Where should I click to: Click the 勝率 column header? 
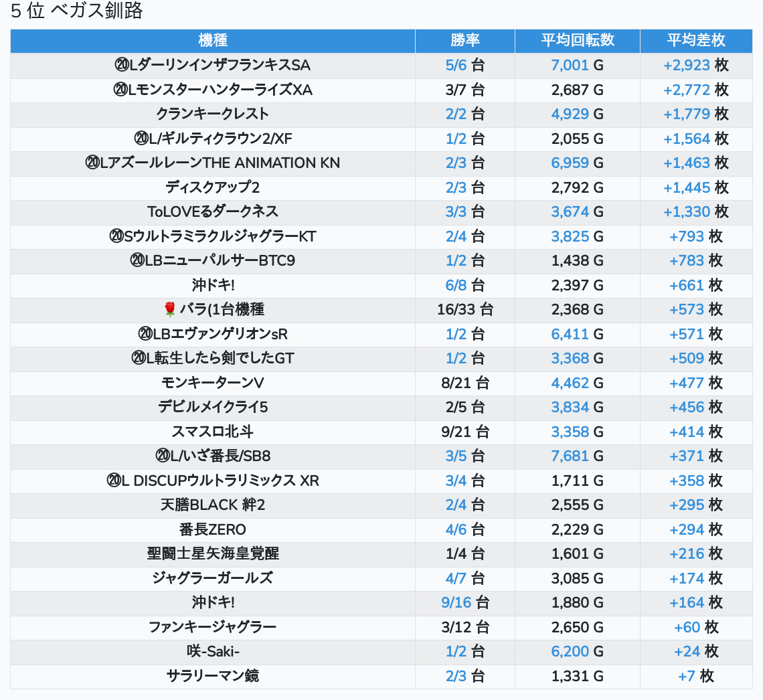(465, 40)
